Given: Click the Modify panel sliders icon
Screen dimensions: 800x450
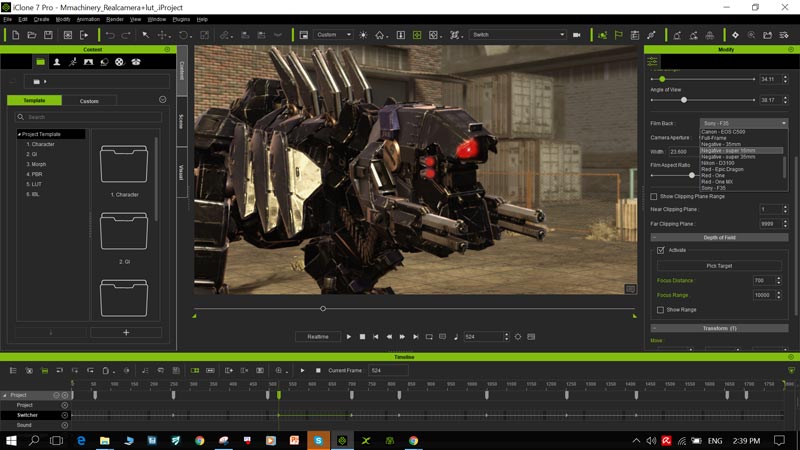Looking at the screenshot, I should (653, 62).
